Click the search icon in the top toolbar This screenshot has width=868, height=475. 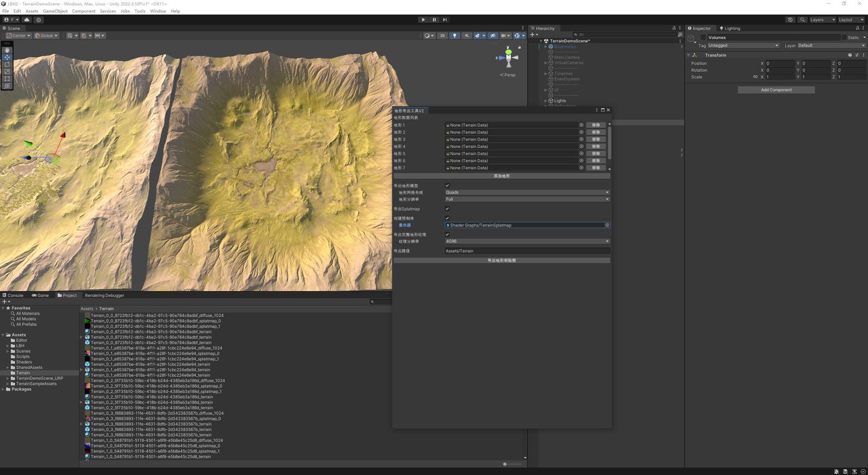pos(802,19)
